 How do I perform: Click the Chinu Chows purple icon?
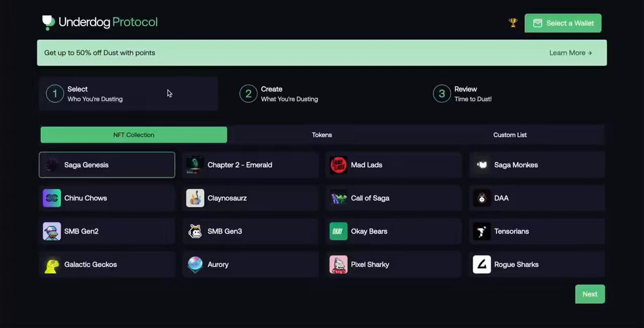[52, 198]
